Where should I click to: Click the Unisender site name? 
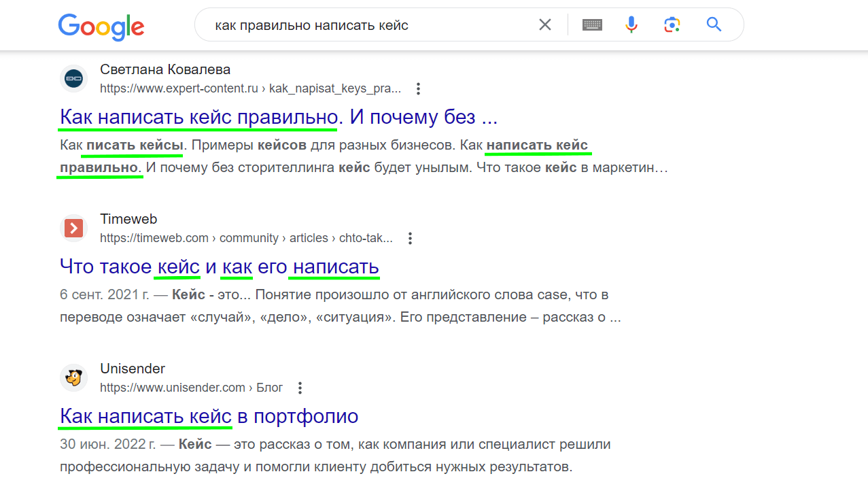click(133, 369)
